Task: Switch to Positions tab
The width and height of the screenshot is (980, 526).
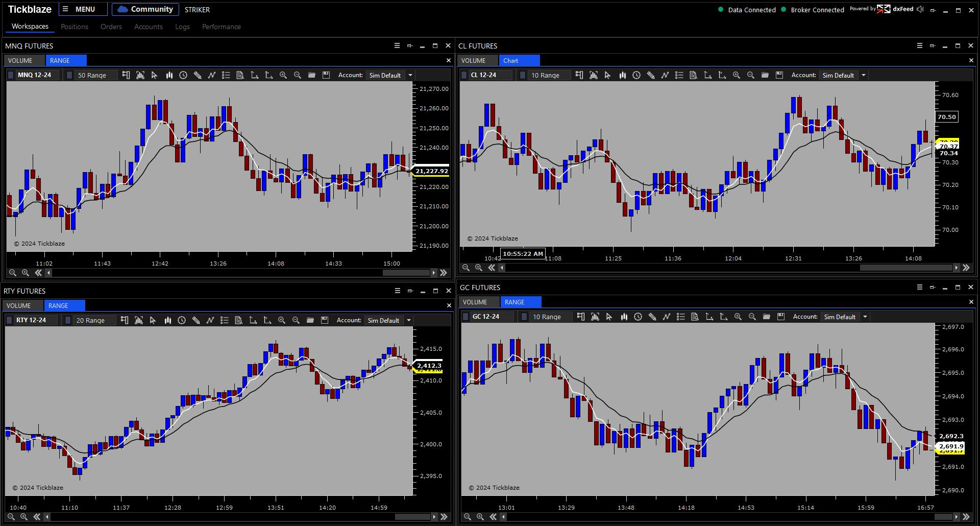Action: pos(75,27)
